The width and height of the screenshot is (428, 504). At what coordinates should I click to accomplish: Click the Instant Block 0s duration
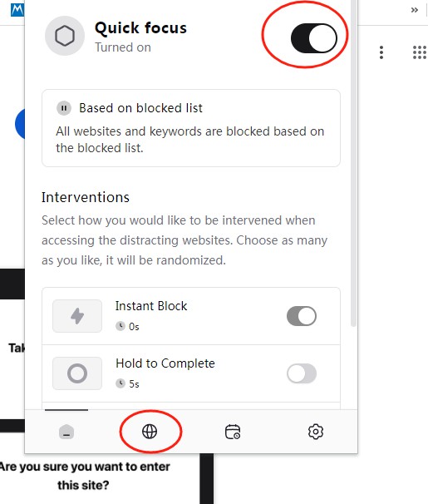(x=127, y=327)
